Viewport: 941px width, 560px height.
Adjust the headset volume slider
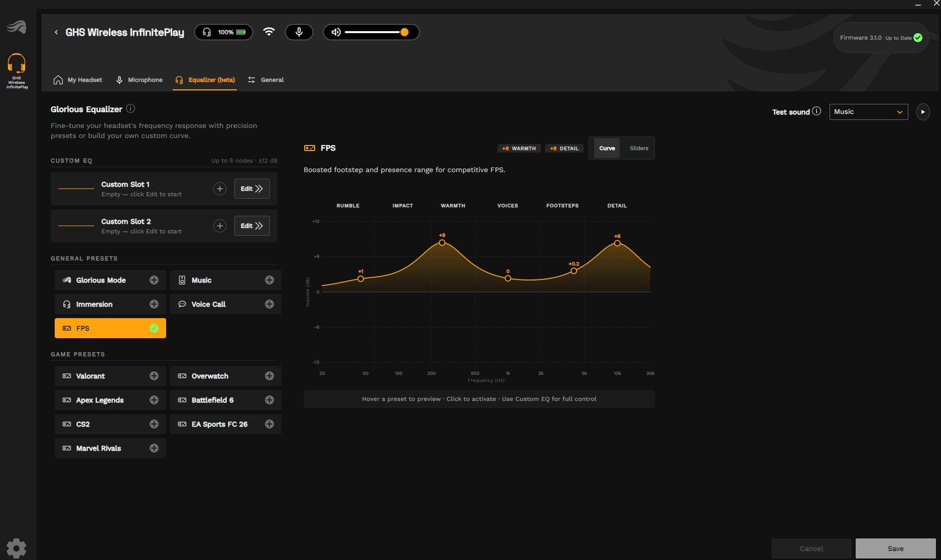[x=376, y=32]
